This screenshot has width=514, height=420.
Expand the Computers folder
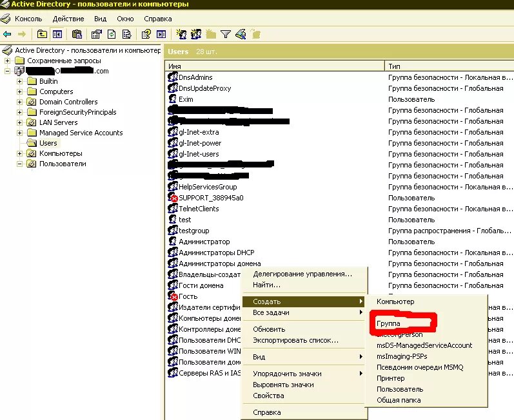tap(19, 91)
